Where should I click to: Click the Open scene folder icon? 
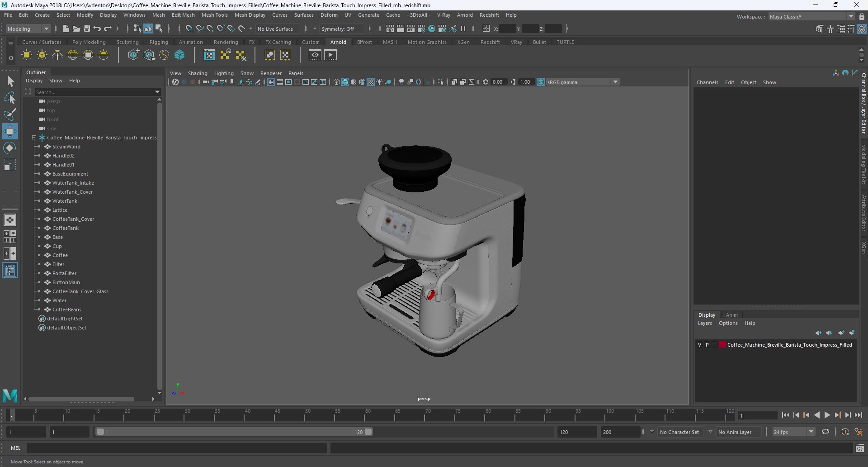(76, 29)
